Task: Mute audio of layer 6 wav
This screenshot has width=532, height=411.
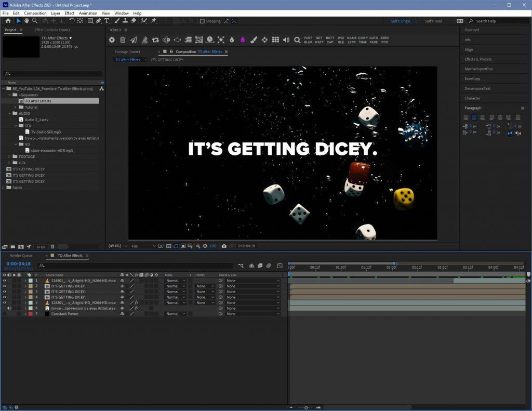Action: point(9,308)
